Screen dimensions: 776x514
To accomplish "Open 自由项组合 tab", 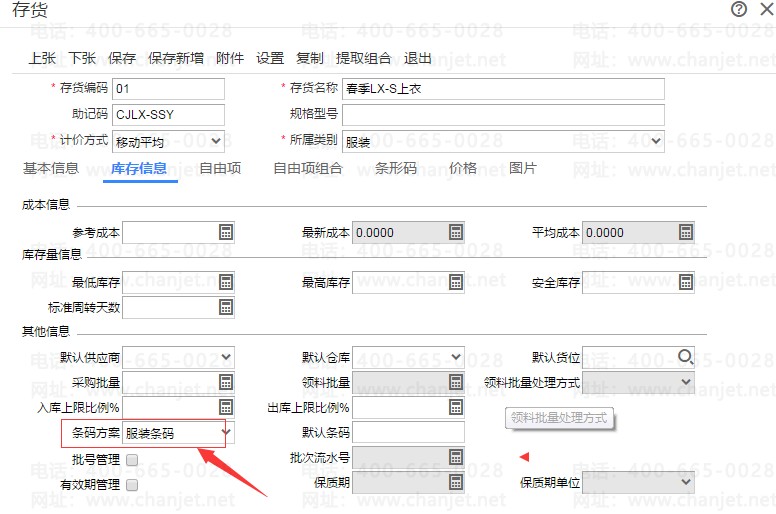I will point(308,169).
